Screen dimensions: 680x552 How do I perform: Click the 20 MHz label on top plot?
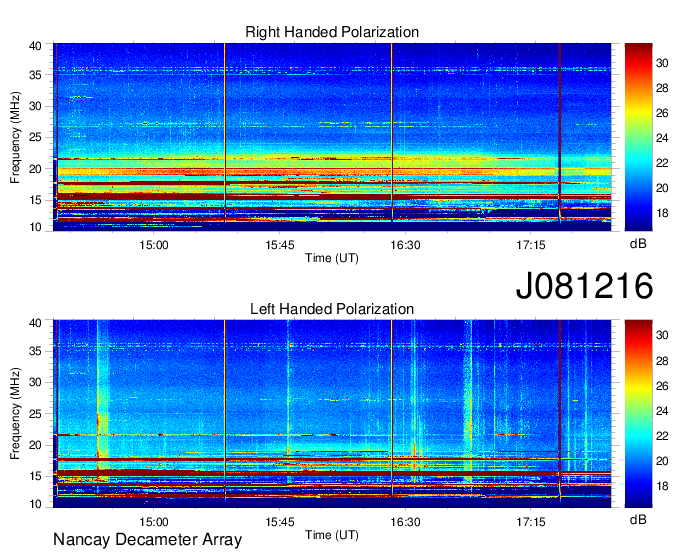coord(36,169)
